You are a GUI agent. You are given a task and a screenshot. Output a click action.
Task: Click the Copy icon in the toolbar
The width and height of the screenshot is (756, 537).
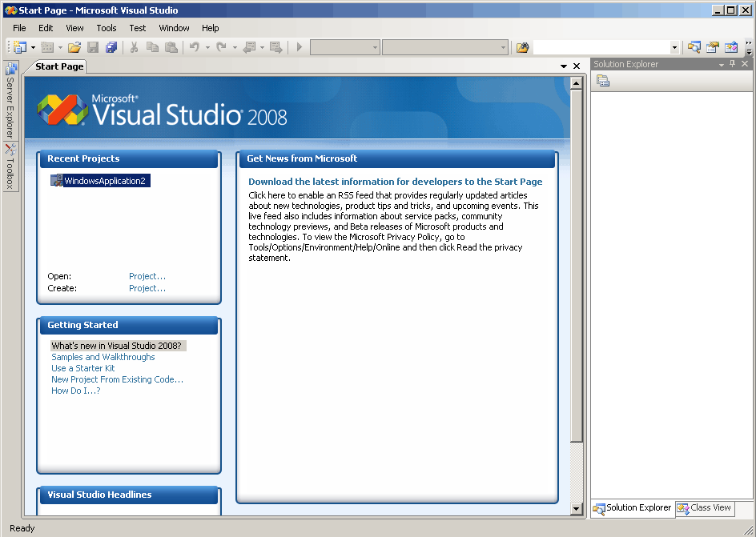[x=152, y=47]
